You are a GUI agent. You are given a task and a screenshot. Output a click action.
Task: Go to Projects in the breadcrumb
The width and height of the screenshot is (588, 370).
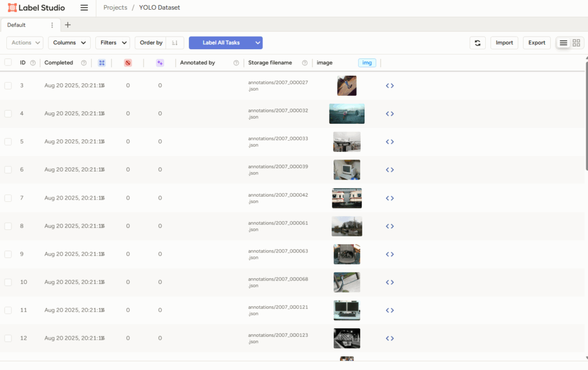pos(115,8)
